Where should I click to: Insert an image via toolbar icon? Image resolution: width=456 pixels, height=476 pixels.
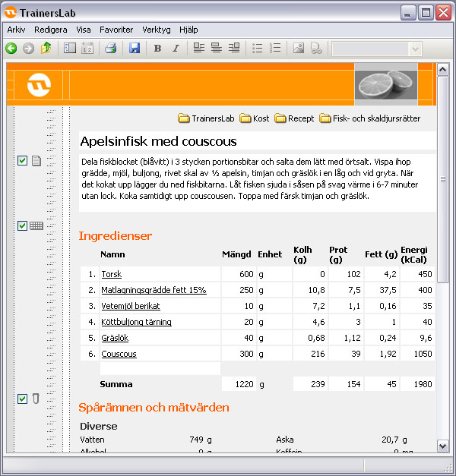[298, 49]
